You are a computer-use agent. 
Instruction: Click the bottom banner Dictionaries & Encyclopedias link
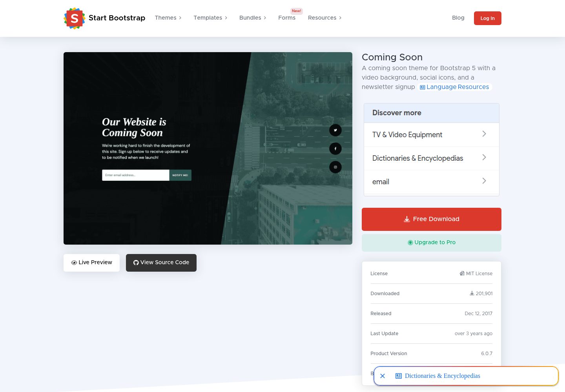(x=443, y=376)
